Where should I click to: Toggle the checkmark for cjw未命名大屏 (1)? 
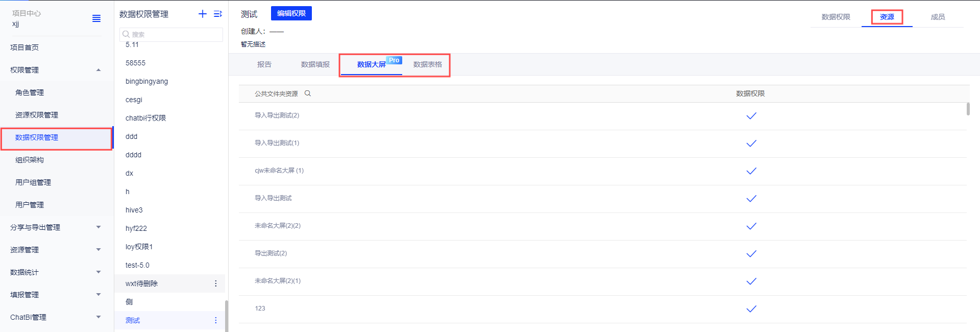(751, 171)
